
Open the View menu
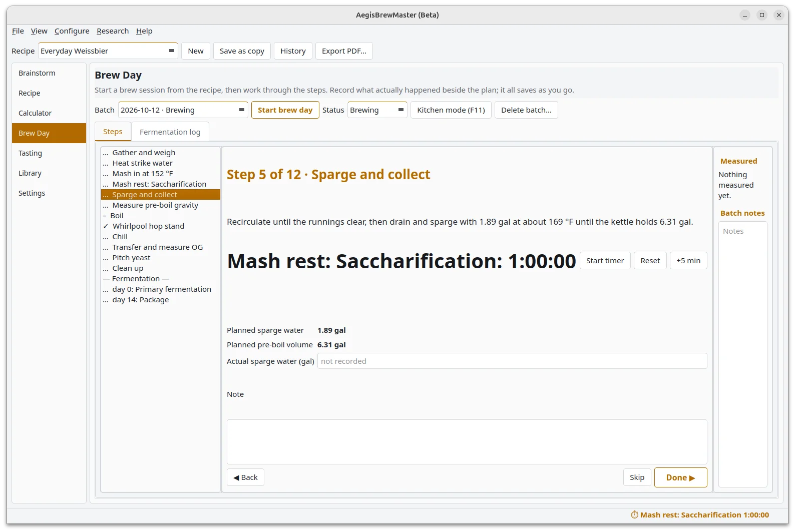pos(39,31)
